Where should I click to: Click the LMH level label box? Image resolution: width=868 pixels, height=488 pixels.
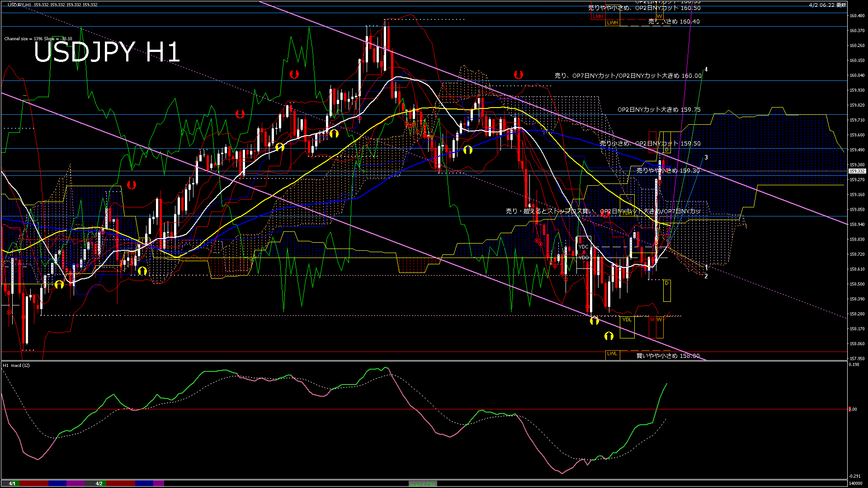(x=598, y=16)
